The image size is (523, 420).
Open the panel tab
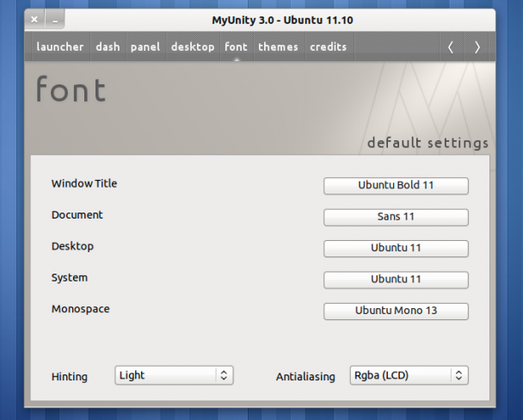[x=145, y=46]
